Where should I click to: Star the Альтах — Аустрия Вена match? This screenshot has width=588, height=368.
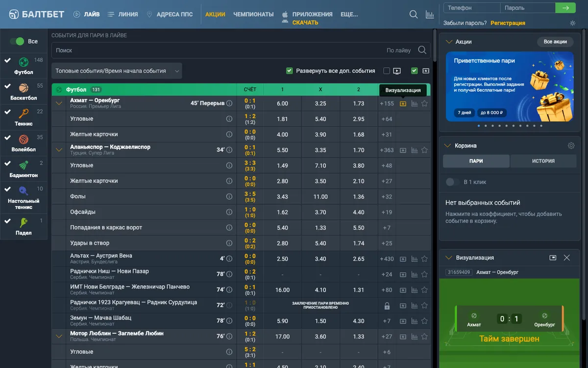(x=424, y=259)
